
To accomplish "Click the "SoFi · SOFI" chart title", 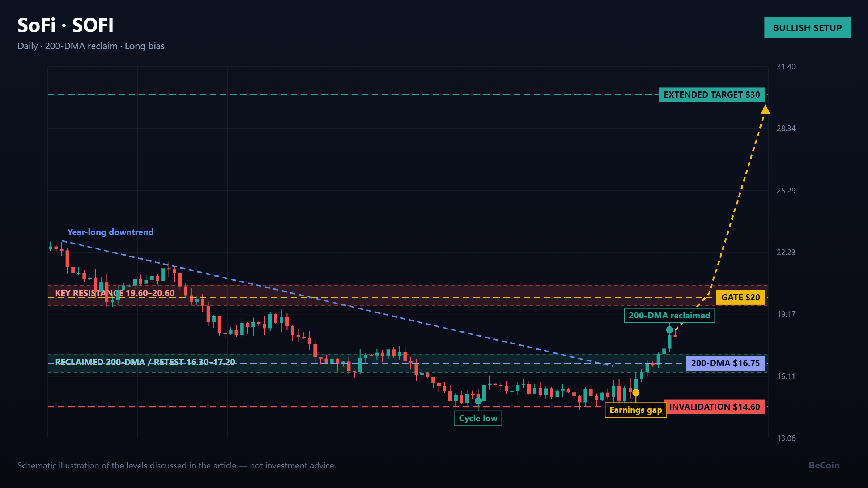I will tap(65, 25).
